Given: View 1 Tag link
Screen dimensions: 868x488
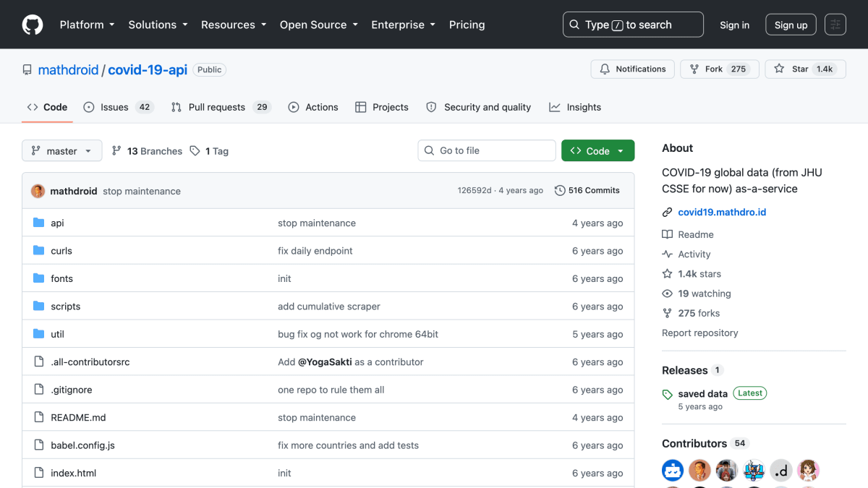Looking at the screenshot, I should click(209, 151).
